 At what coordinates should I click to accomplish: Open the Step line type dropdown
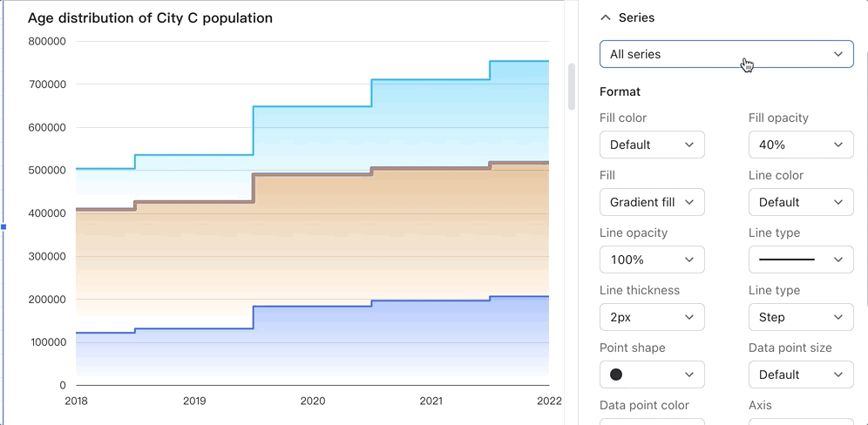point(800,317)
